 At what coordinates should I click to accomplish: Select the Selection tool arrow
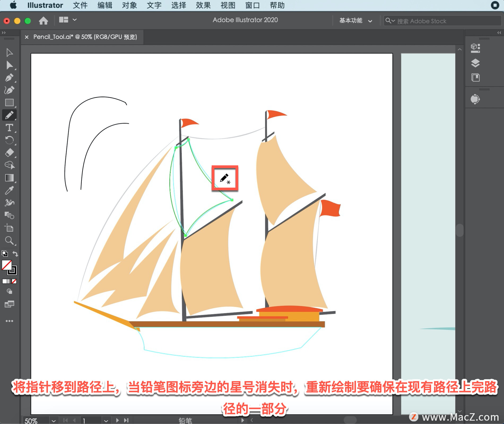(x=9, y=52)
